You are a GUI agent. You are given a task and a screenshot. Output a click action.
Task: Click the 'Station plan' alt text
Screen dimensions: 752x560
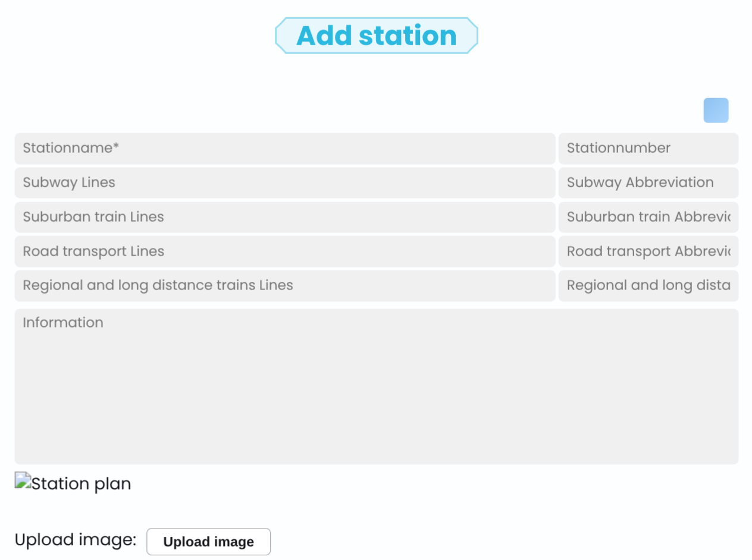(81, 484)
